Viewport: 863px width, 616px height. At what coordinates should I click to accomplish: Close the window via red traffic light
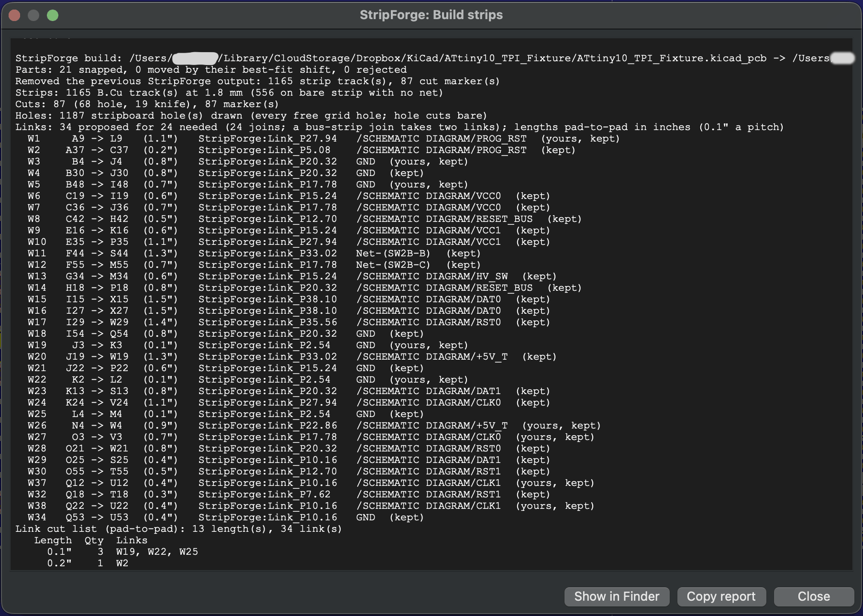tap(14, 15)
